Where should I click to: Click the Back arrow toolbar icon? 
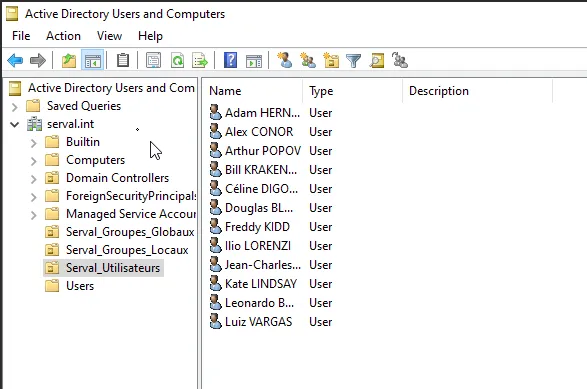(15, 60)
